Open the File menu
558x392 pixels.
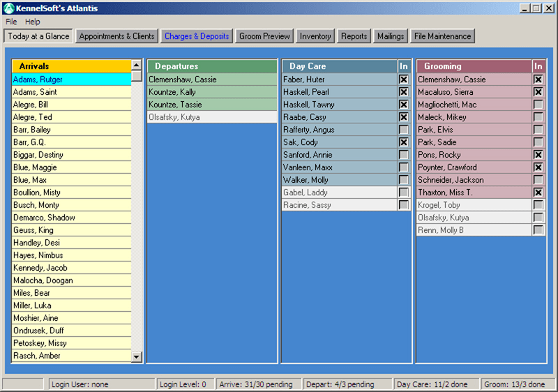pyautogui.click(x=11, y=22)
